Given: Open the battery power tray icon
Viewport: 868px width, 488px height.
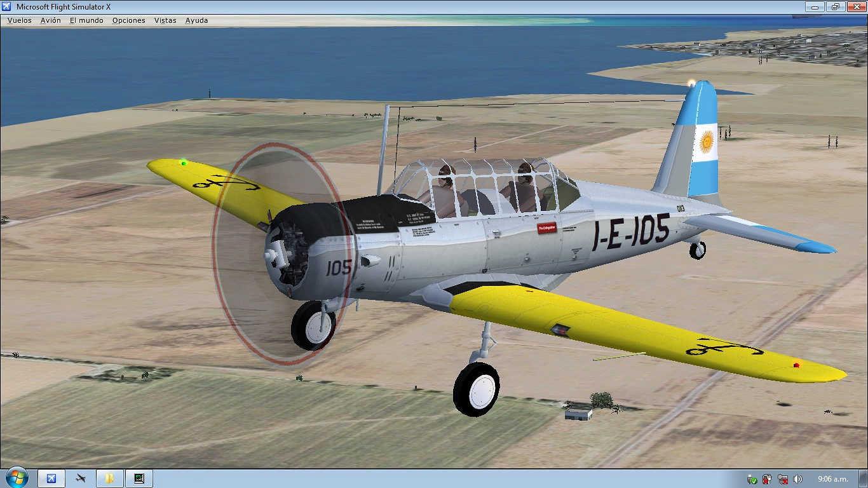Looking at the screenshot, I should pyautogui.click(x=768, y=479).
